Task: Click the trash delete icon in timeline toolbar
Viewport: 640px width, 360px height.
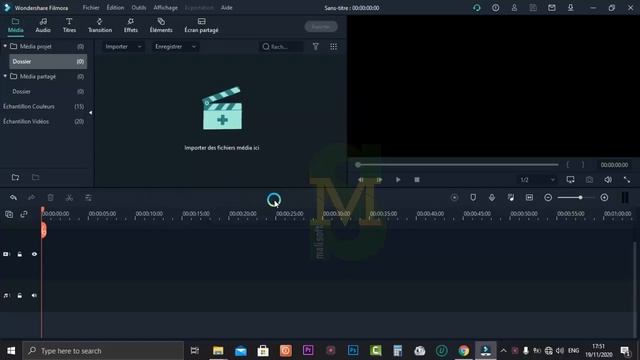Action: tap(51, 198)
